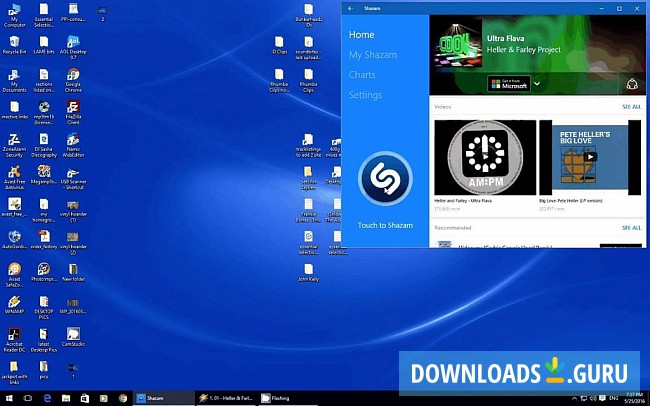Select the Namo WebEditor desktop icon
The image size is (650, 406).
click(73, 145)
